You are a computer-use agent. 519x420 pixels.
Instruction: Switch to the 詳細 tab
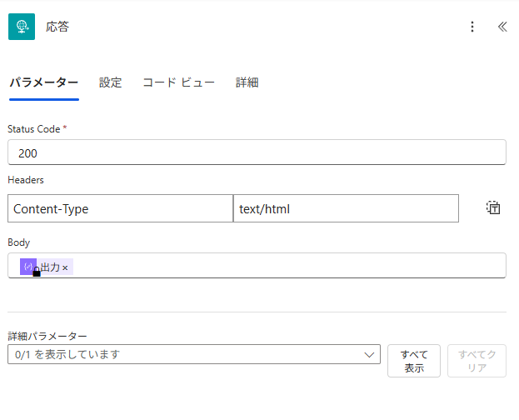click(247, 82)
